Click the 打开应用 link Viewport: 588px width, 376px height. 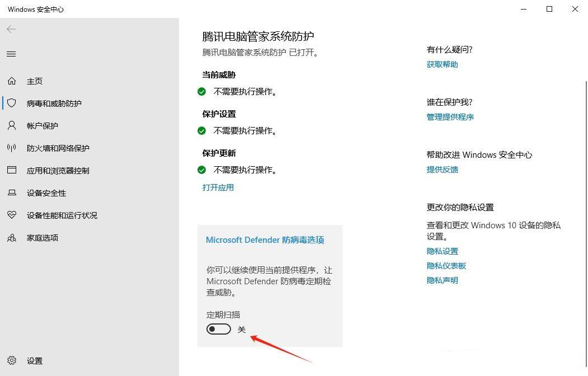tap(218, 187)
